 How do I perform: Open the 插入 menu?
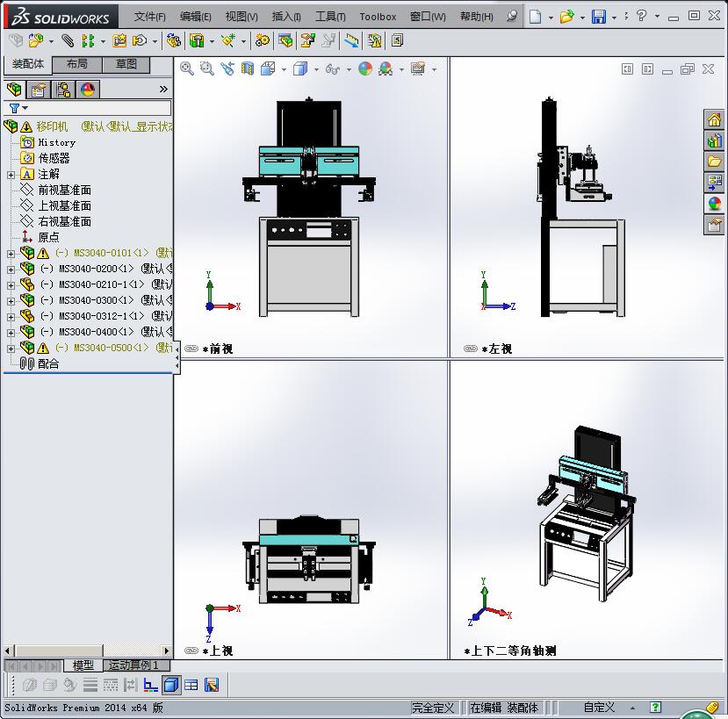285,17
